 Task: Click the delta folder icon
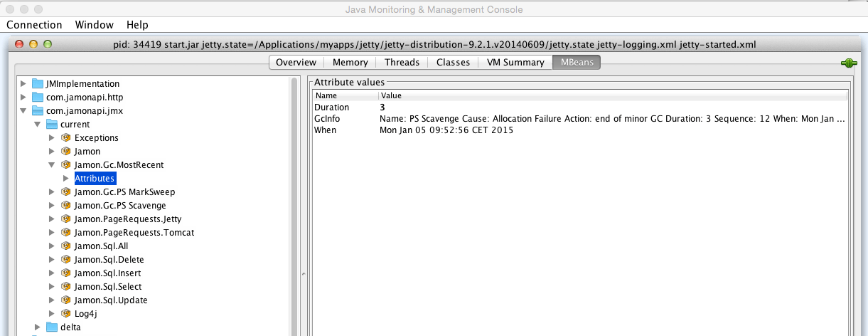coord(51,327)
